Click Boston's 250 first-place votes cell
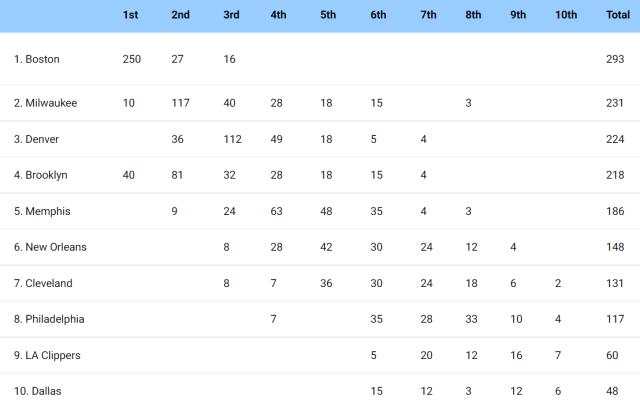640x404 pixels. [x=131, y=59]
